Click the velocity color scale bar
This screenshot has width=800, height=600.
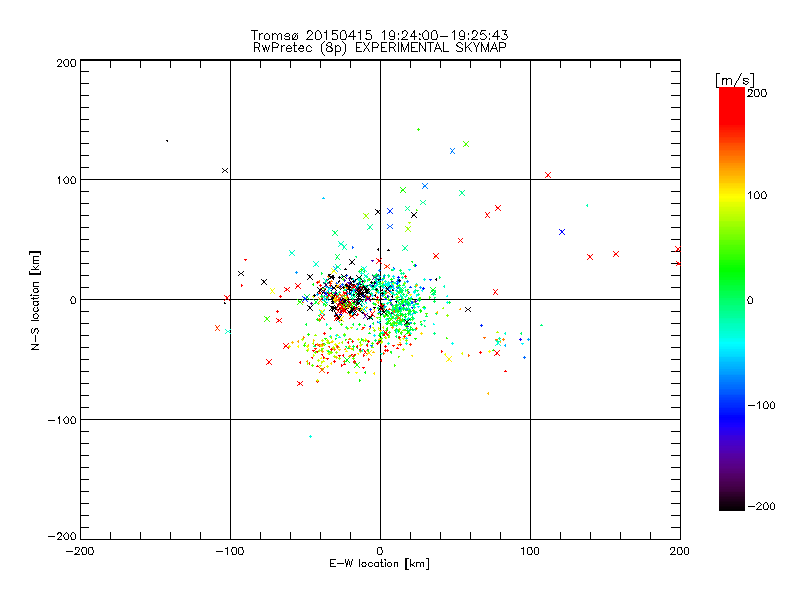click(732, 299)
